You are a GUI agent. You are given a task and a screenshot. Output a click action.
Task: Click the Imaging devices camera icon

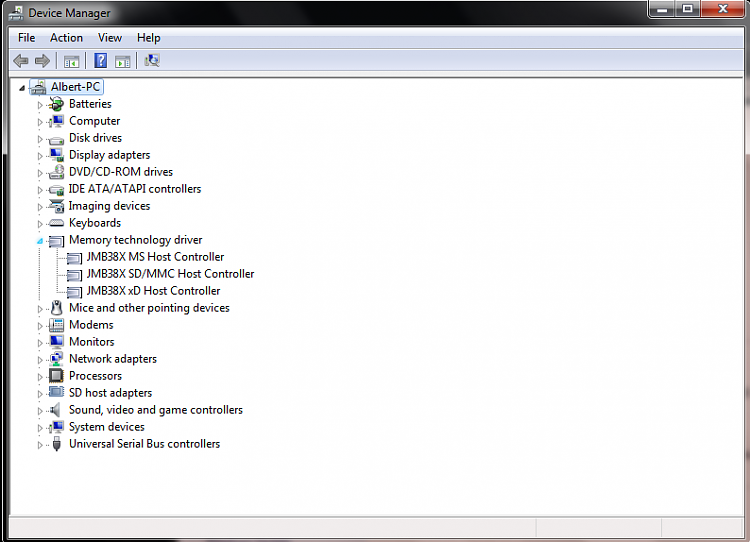(56, 206)
